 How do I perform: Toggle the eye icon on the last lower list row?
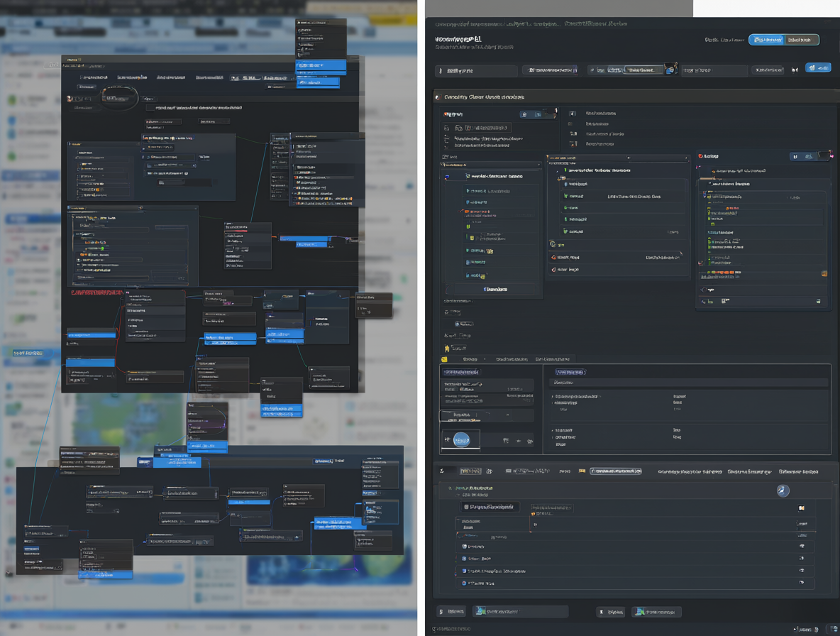802,583
